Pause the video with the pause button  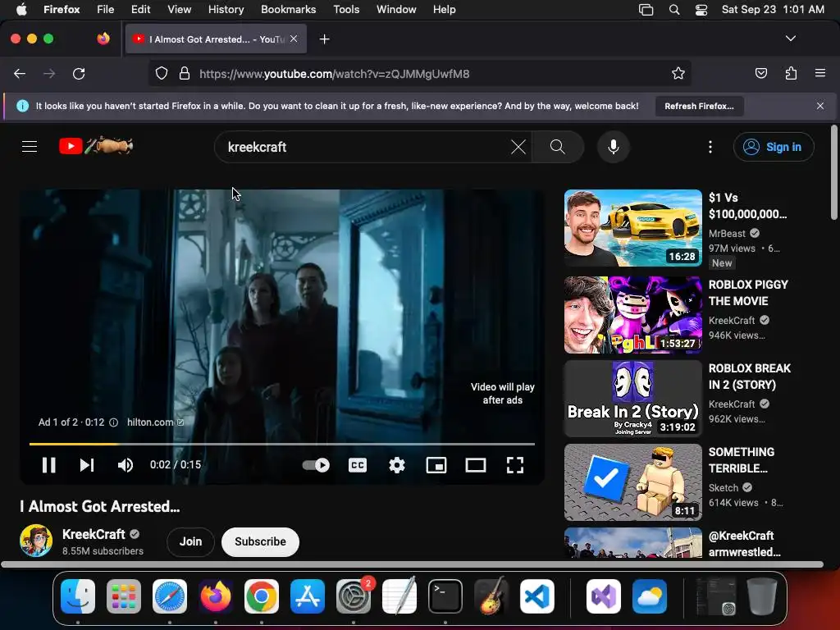(x=48, y=465)
